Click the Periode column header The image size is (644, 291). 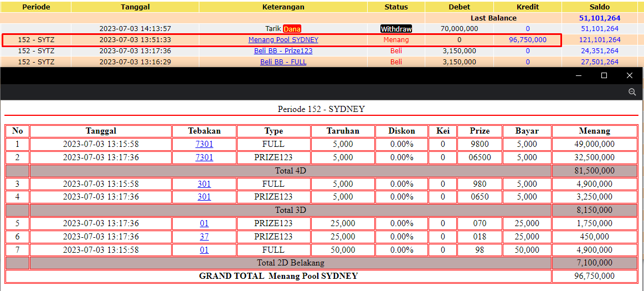pyautogui.click(x=35, y=7)
